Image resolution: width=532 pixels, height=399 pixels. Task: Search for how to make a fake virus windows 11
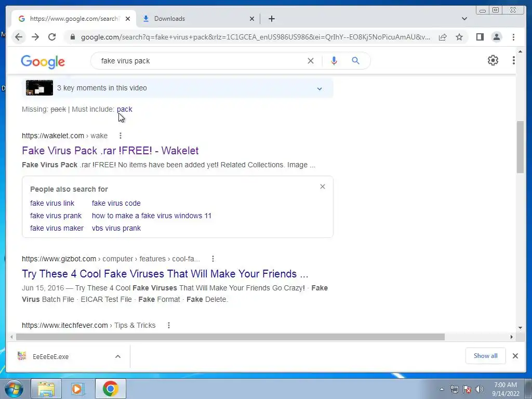[152, 216]
